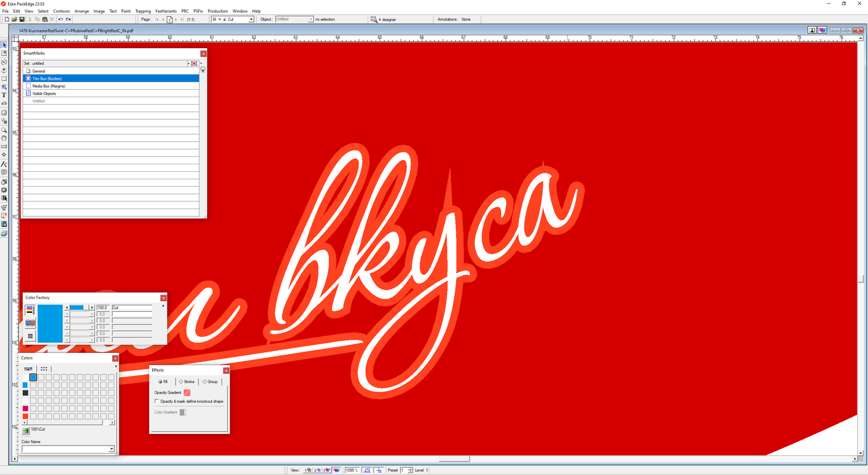Click the Redo arrow icon
868x475 pixels.
[x=68, y=19]
